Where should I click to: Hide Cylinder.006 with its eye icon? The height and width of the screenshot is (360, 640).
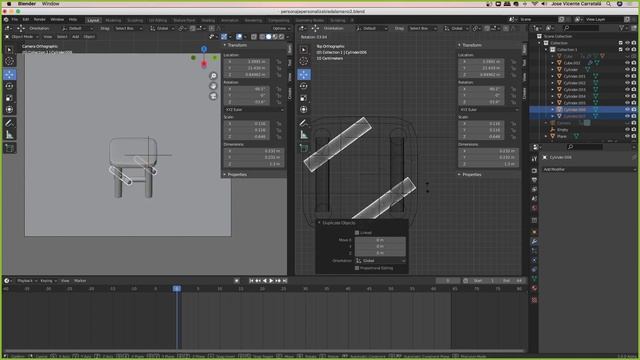point(627,109)
